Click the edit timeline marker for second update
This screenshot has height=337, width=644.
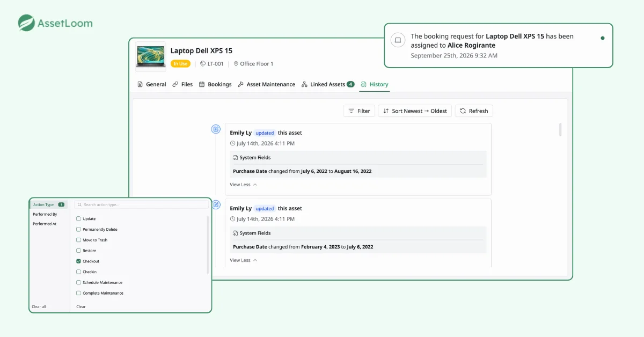pyautogui.click(x=216, y=204)
